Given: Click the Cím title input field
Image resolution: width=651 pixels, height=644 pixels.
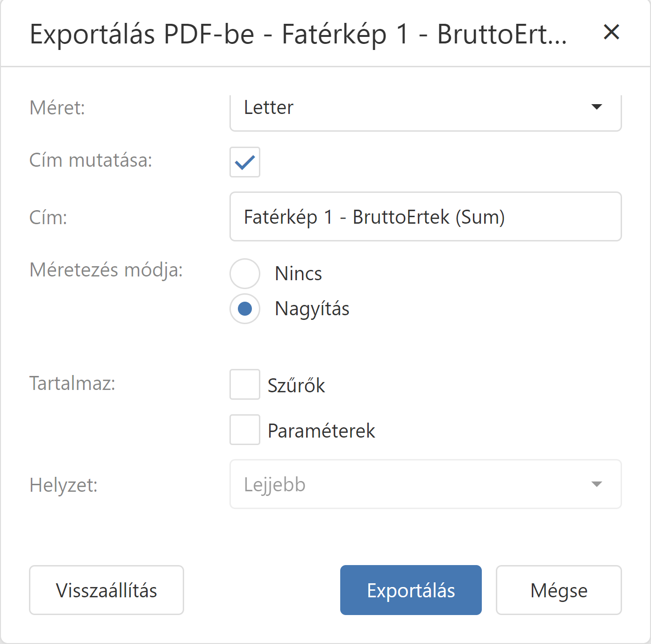Looking at the screenshot, I should (x=425, y=217).
